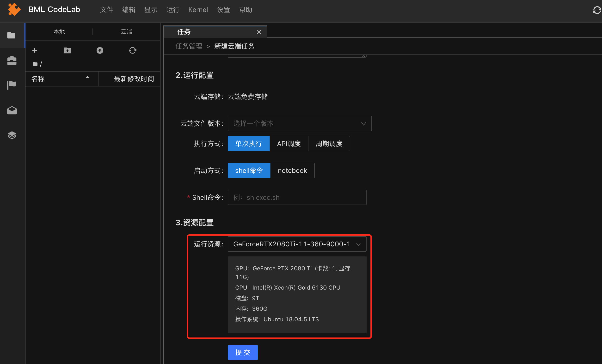This screenshot has height=364, width=602.
Task: Open the 帮助 menu
Action: click(246, 10)
